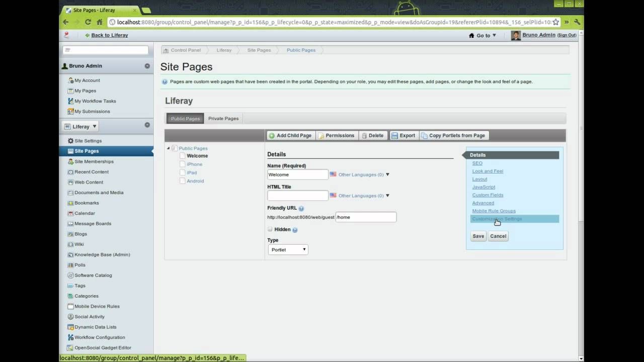Viewport: 644px width, 362px height.
Task: Open the Blogs section
Action: point(80,234)
